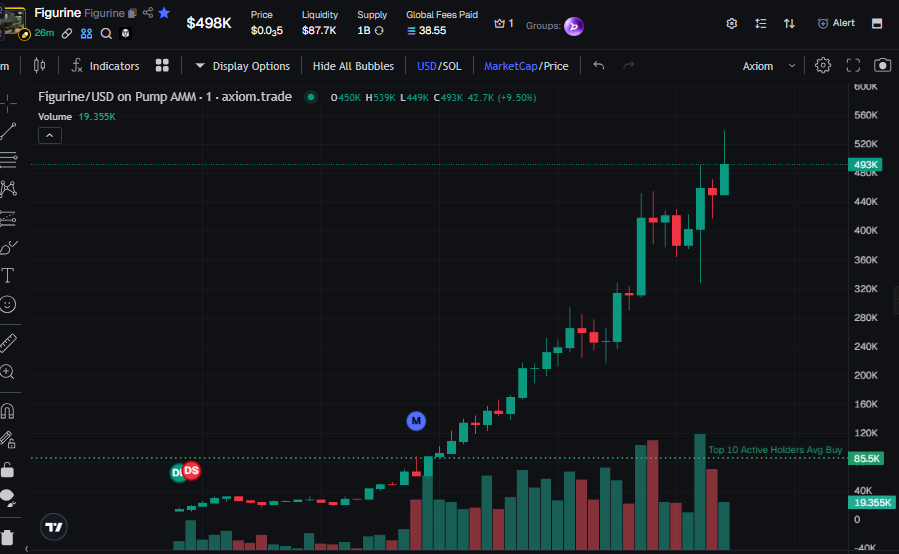This screenshot has height=554, width=899.
Task: Create a price Alert
Action: coord(836,23)
